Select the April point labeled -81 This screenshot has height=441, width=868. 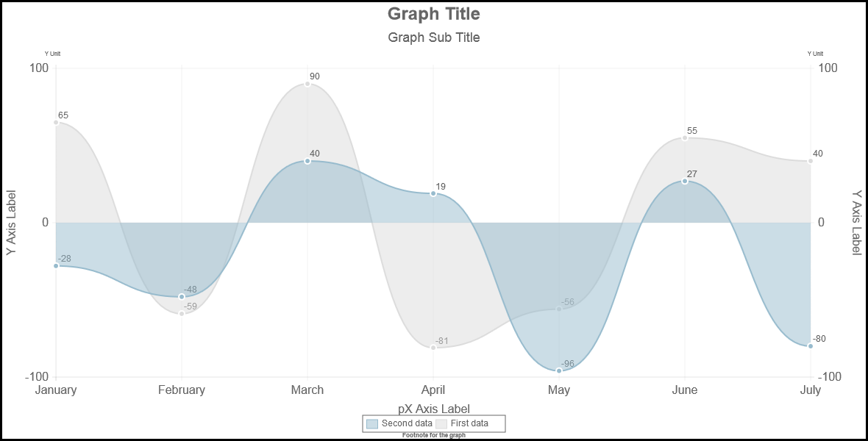tap(433, 347)
